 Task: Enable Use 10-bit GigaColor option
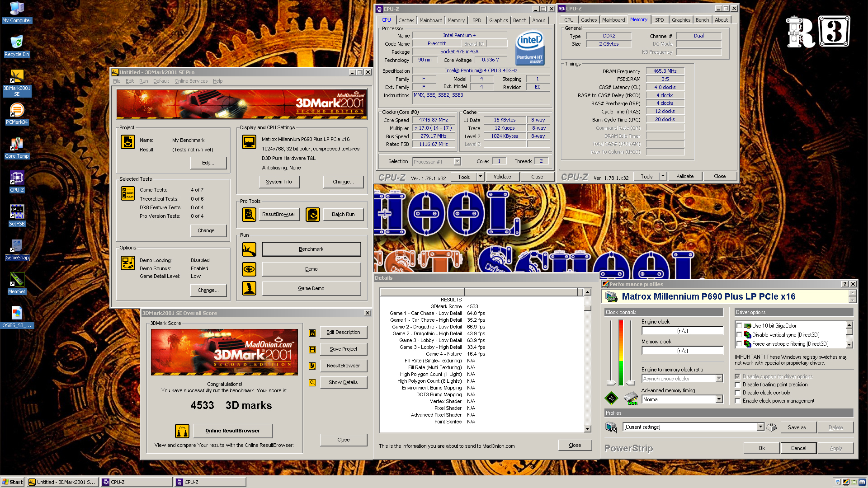[740, 326]
